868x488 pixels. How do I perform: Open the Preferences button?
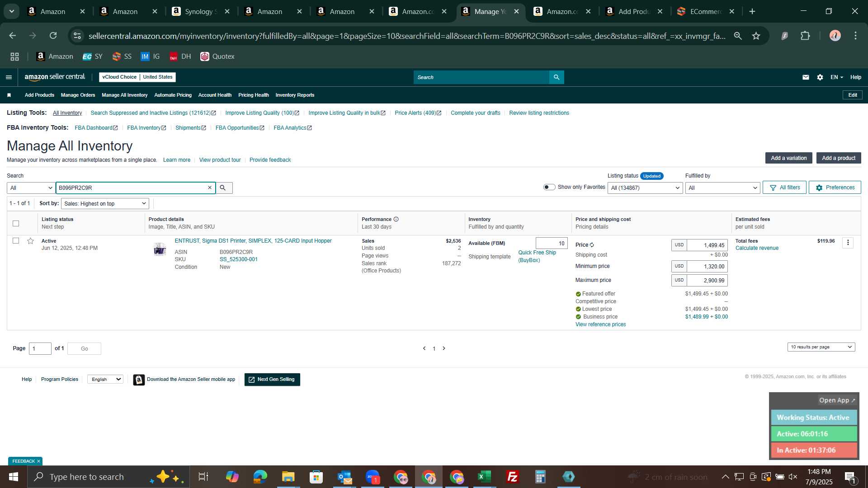pyautogui.click(x=835, y=188)
